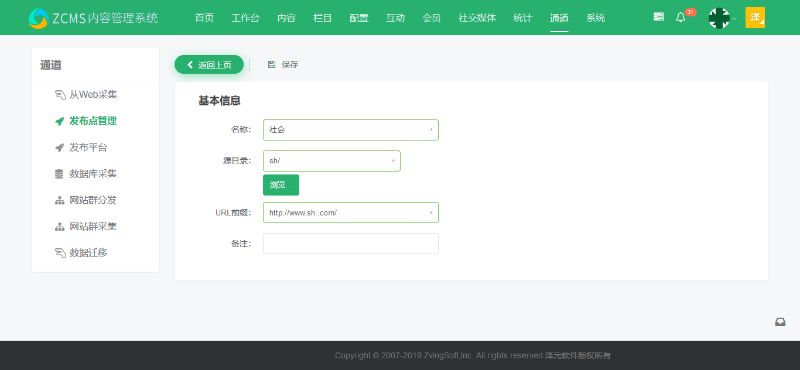Image resolution: width=800 pixels, height=370 pixels.
Task: Click the copyright footer text
Action: coord(473,355)
